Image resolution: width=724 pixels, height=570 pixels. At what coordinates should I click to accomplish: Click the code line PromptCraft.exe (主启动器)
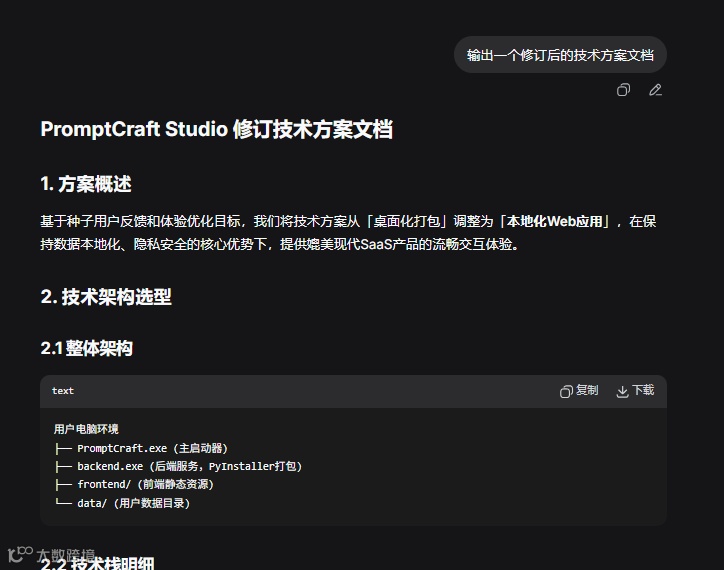click(141, 448)
